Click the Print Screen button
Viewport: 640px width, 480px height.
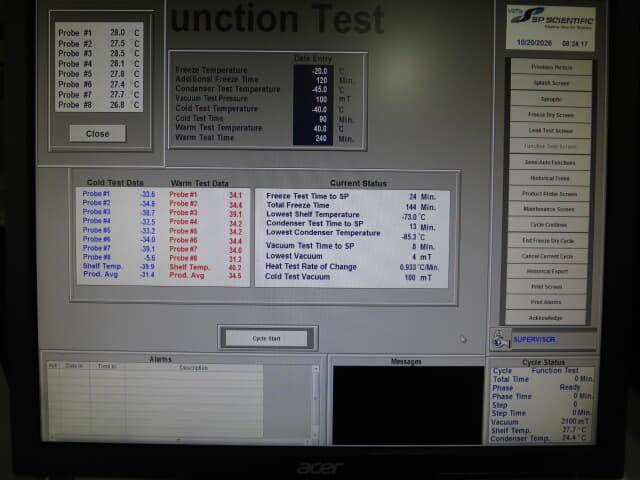[547, 287]
